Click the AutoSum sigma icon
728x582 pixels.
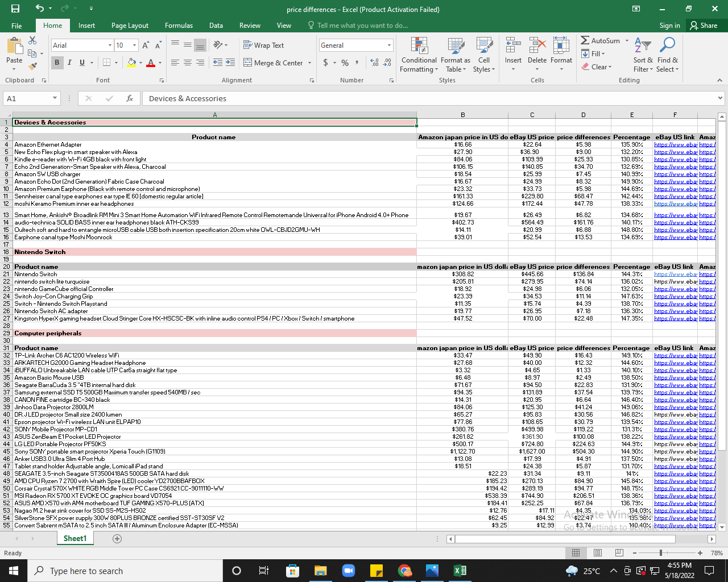pos(585,41)
